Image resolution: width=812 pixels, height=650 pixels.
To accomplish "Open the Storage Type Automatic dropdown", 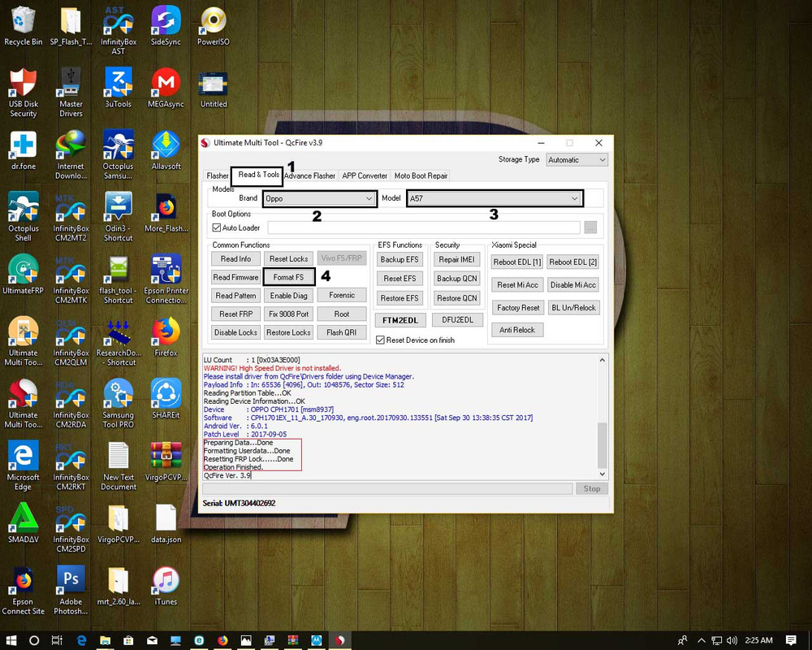I will 577,159.
